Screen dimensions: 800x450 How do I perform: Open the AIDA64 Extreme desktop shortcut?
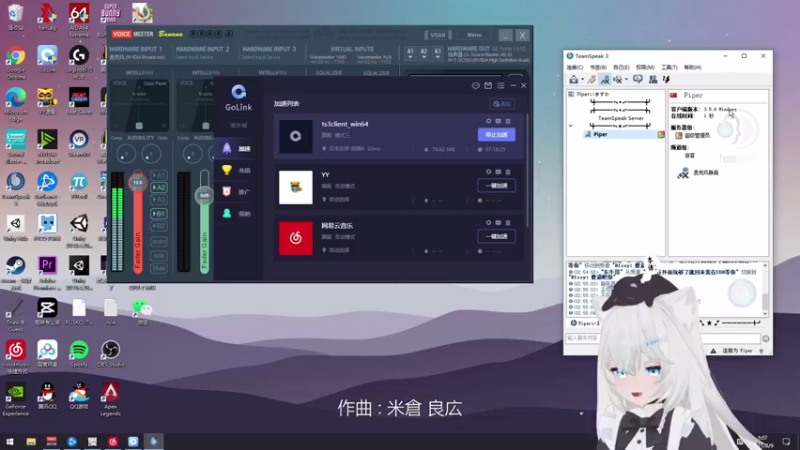click(79, 19)
